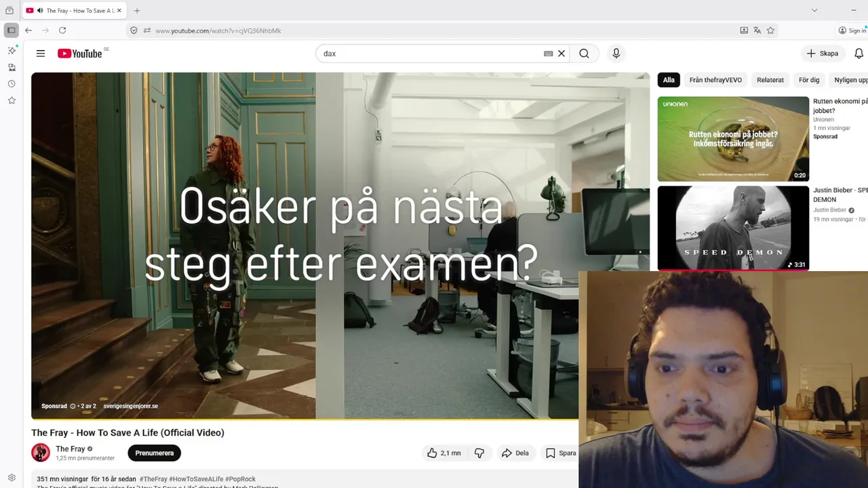Screen dimensions: 868x488
Task: Click the #HowToSaveALife hashtag
Action: [195, 479]
